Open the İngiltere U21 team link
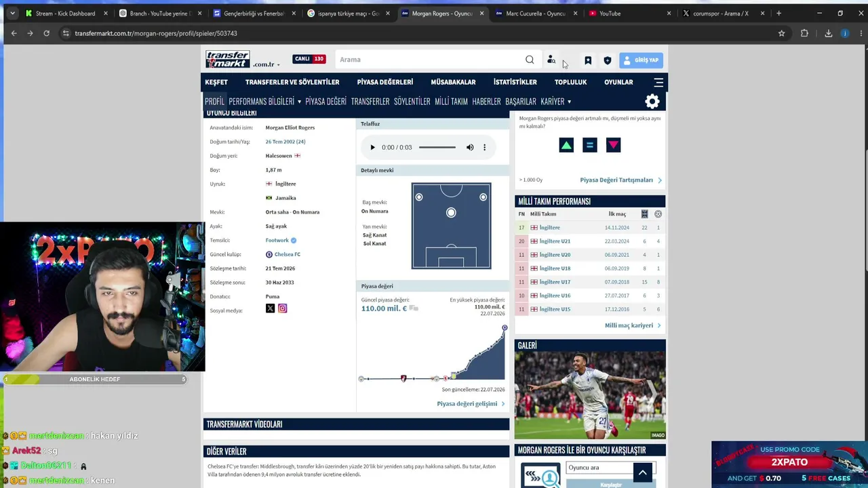 coord(555,241)
